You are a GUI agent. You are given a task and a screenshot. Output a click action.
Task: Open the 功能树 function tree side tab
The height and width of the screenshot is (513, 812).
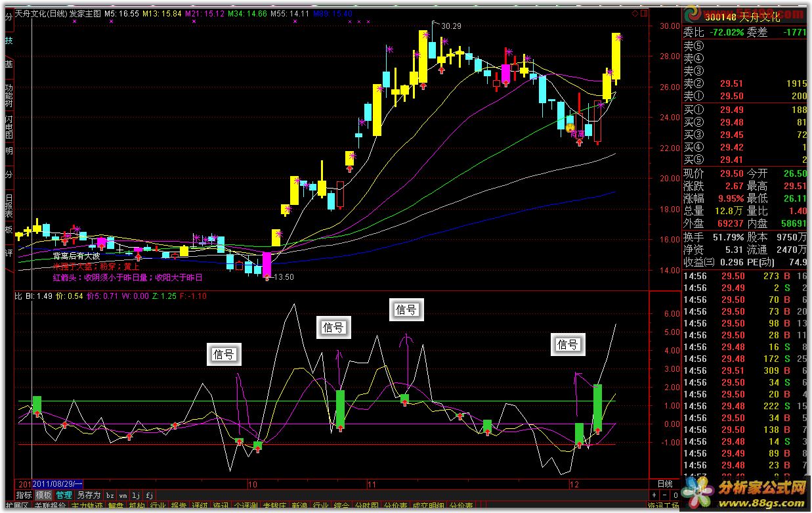click(x=9, y=95)
